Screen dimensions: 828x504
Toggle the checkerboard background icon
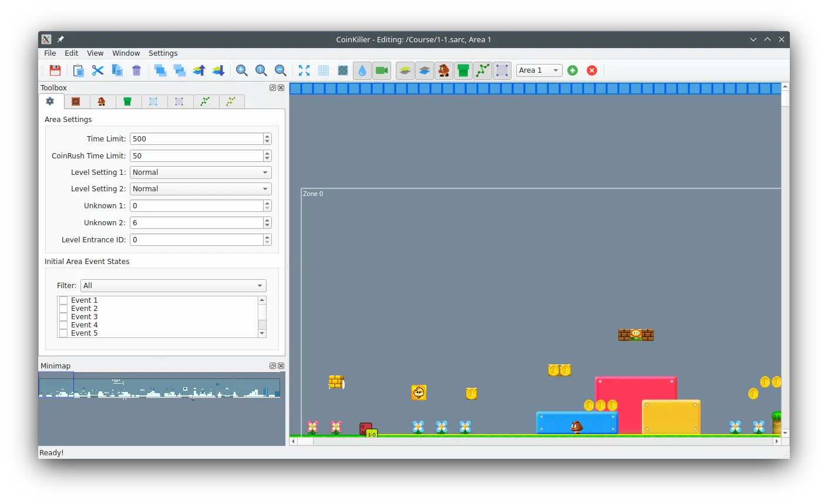pyautogui.click(x=343, y=70)
